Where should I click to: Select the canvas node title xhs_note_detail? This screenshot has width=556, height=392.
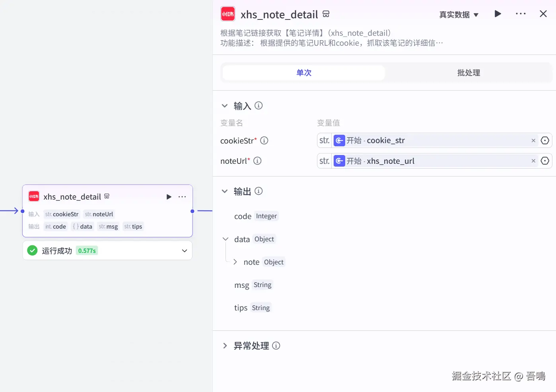(x=72, y=197)
